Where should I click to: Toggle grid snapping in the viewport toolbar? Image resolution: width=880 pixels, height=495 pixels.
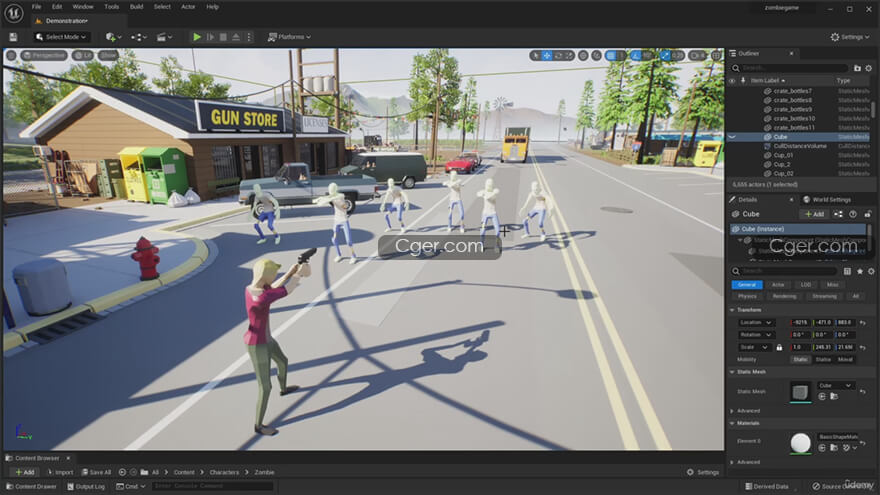(612, 56)
